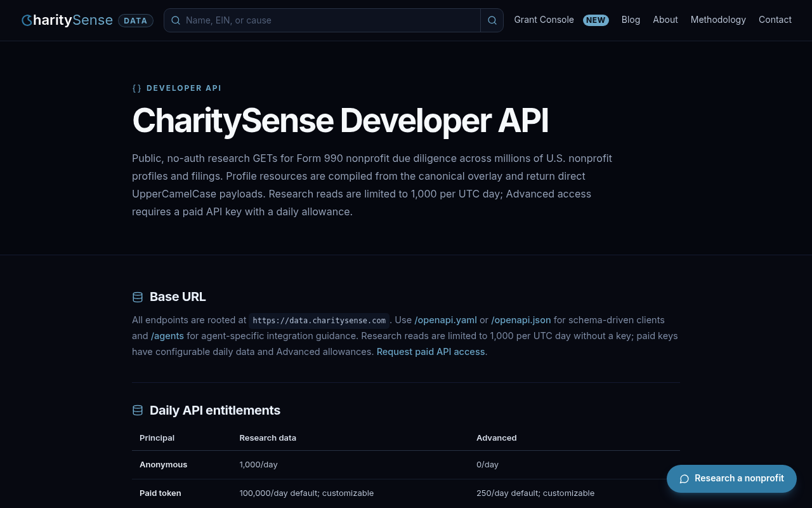Click the DATA badge beside the logo
Image resolution: width=812 pixels, height=508 pixels.
tap(136, 20)
